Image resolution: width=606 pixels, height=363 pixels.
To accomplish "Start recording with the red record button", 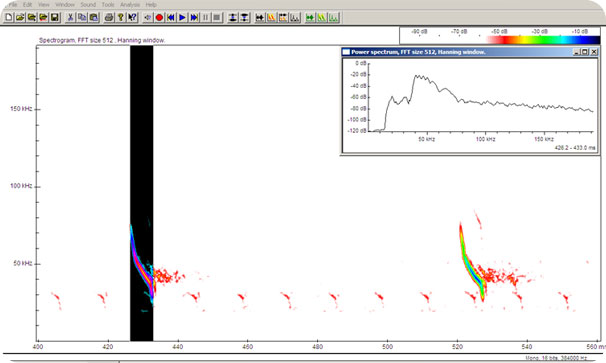I will tap(159, 17).
